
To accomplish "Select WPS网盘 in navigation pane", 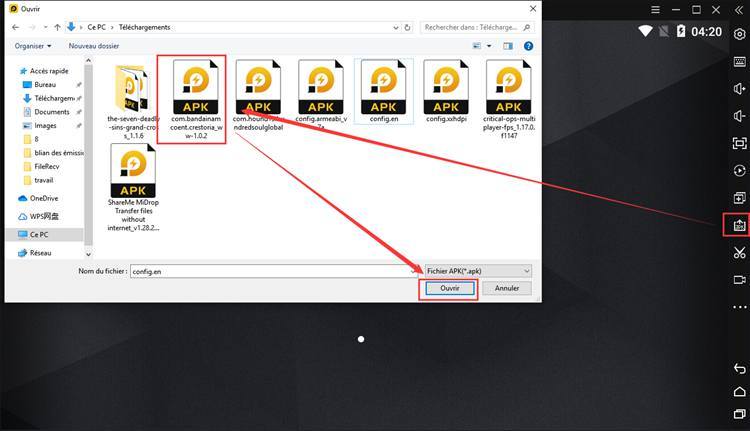I will (x=38, y=216).
